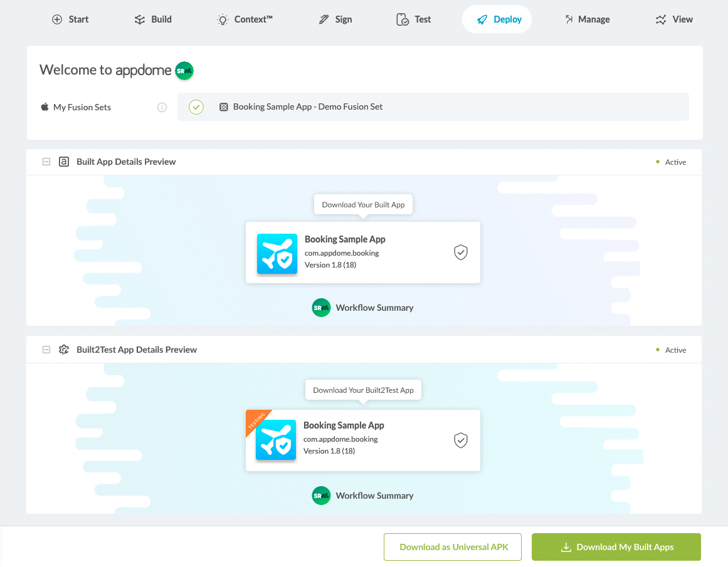This screenshot has height=567, width=728.
Task: Click the Built App Details Preview section icon
Action: point(64,162)
